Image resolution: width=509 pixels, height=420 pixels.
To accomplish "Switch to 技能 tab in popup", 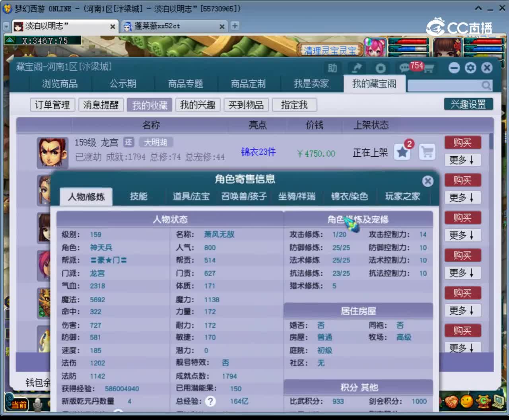I will pos(139,196).
